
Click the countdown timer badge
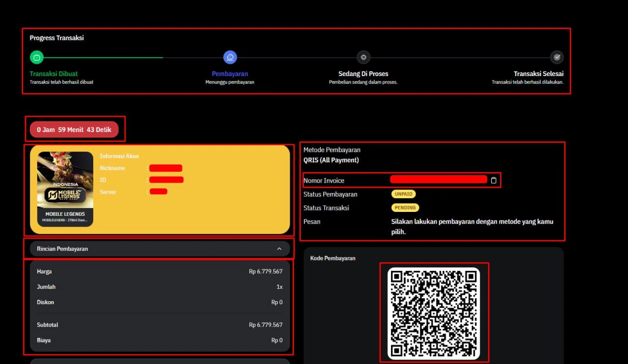point(74,130)
